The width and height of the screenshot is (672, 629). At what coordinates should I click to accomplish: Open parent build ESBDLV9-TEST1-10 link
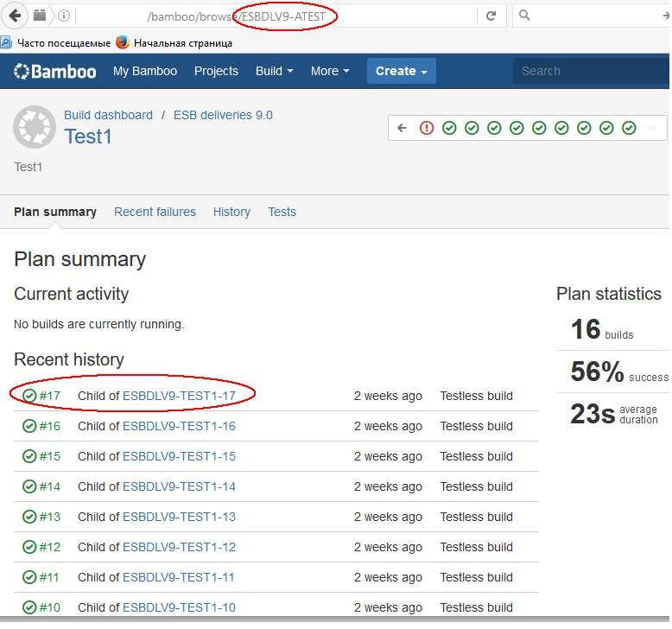click(179, 607)
